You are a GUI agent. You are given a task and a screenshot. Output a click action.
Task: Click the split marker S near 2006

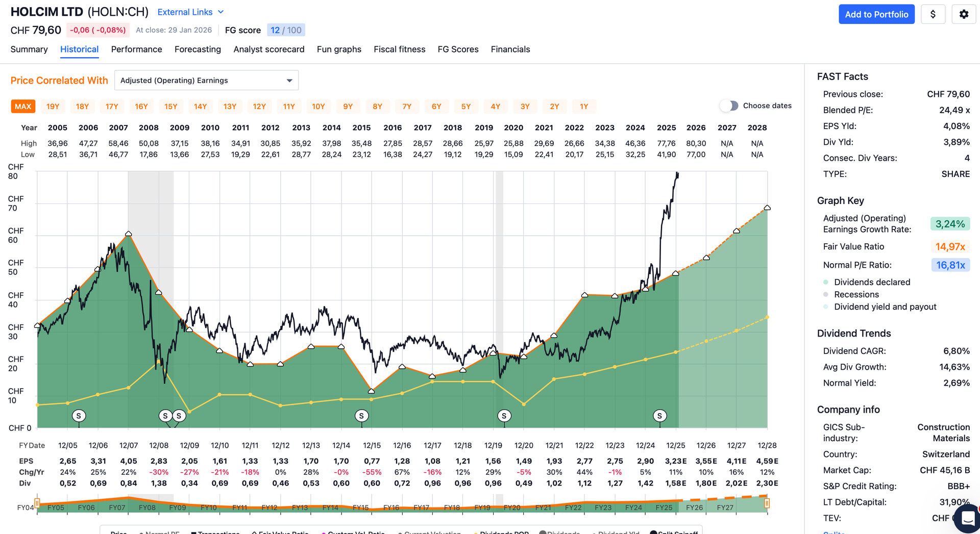point(79,416)
